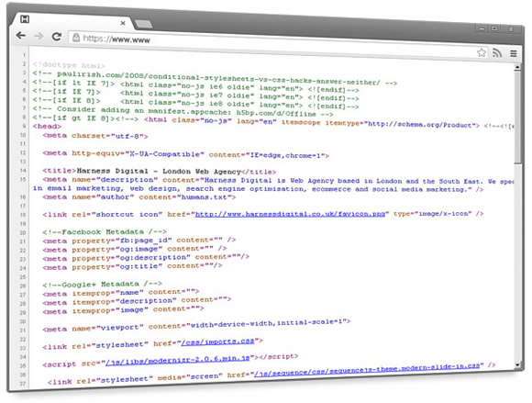Click the 'og:image' meta property line
The image size is (532, 403).
point(134,249)
